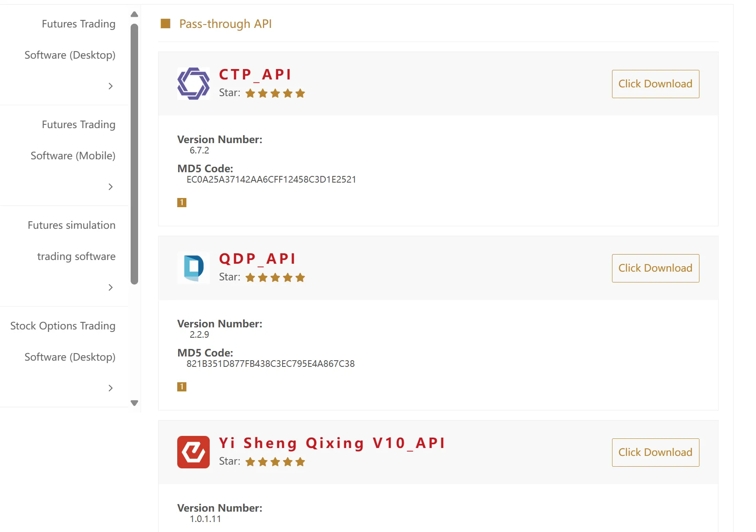Click the CTP_API five-star rating
756x532 pixels.
tap(275, 93)
